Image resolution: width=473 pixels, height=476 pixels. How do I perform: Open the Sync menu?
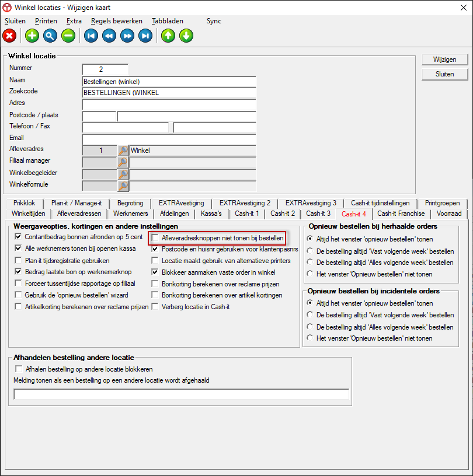(214, 21)
